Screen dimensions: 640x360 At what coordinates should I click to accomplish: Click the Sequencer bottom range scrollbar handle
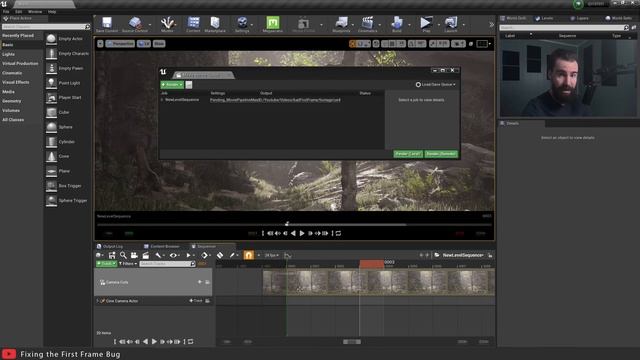pos(351,342)
